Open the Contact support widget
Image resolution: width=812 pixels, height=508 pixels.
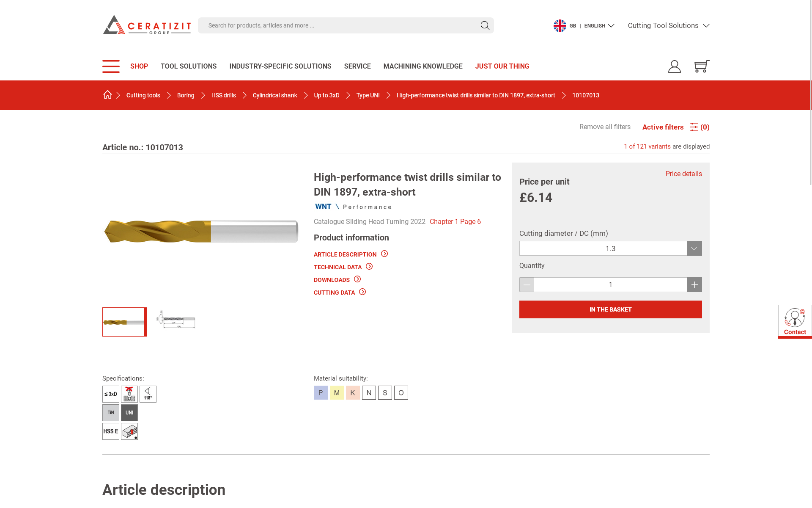[x=795, y=322]
